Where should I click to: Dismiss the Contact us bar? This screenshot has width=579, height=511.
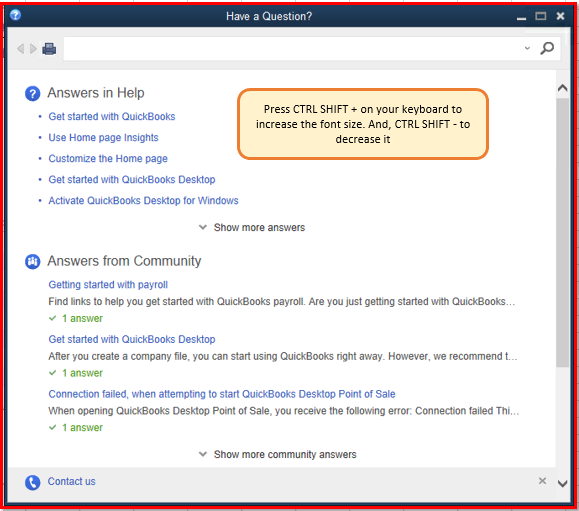click(542, 481)
